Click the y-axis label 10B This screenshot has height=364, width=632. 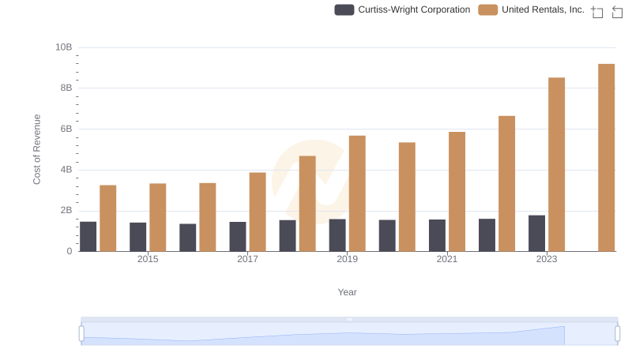click(x=64, y=47)
